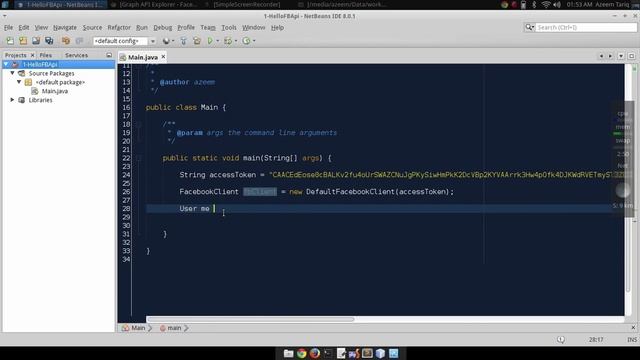Click the horizontal scrollbar in editor
The image size is (640, 360).
[250, 320]
